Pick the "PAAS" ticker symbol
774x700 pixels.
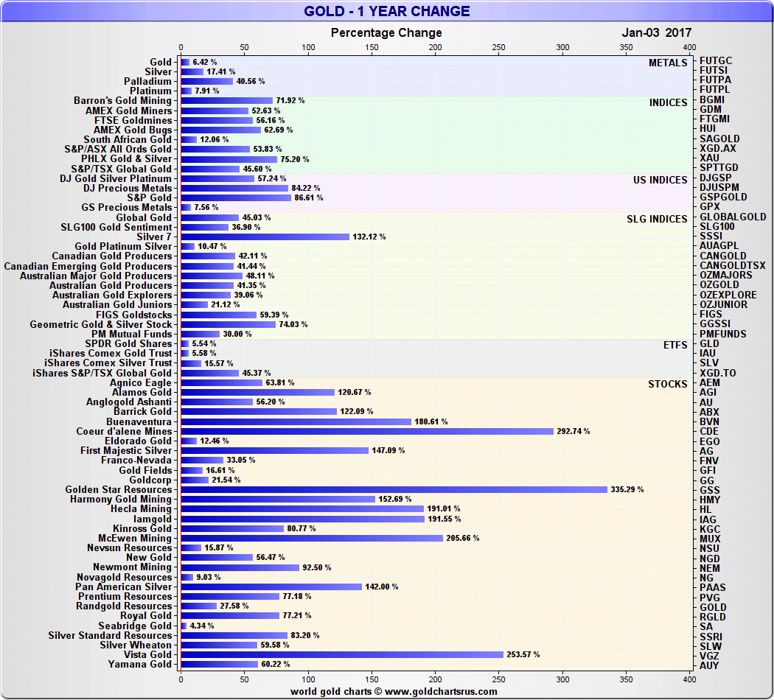pos(712,587)
